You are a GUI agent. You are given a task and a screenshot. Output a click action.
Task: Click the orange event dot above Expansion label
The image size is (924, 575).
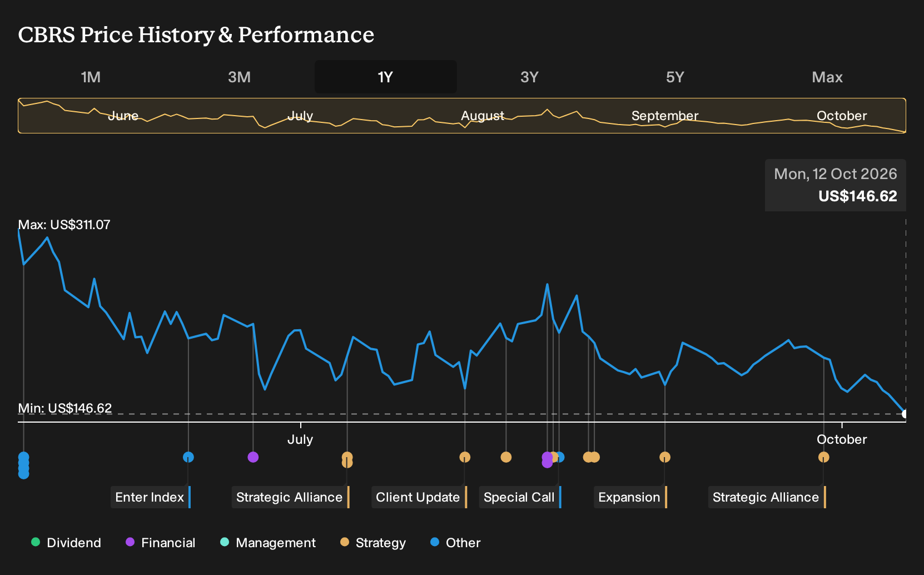coord(665,457)
